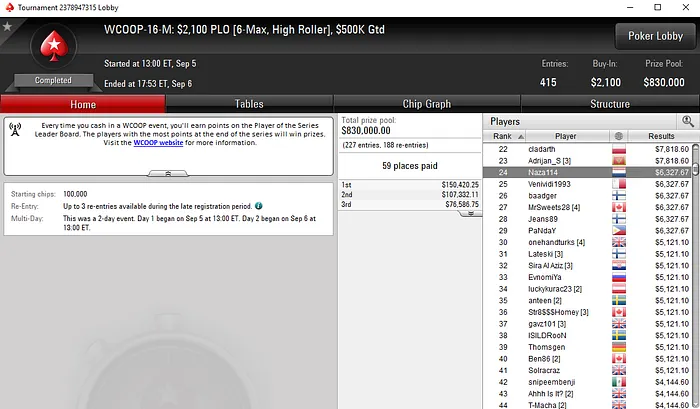This screenshot has width=700, height=409.
Task: Toggle Rank column sort arrow
Action: 521,137
